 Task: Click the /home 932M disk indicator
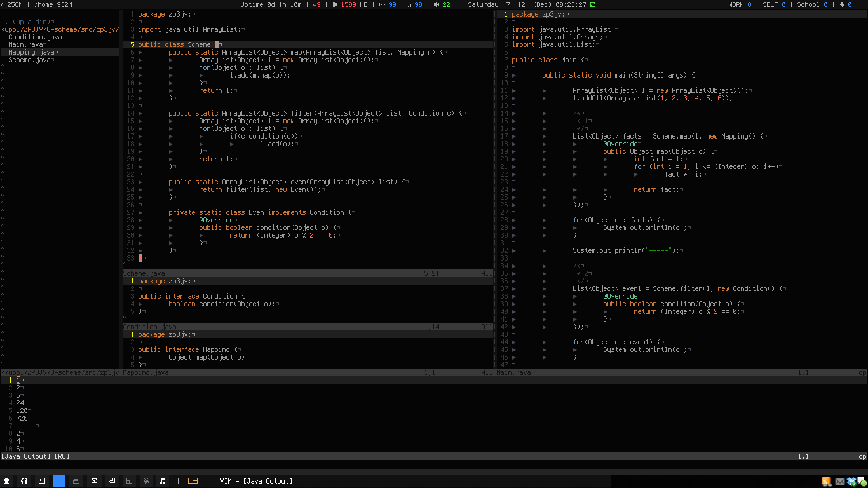point(53,4)
